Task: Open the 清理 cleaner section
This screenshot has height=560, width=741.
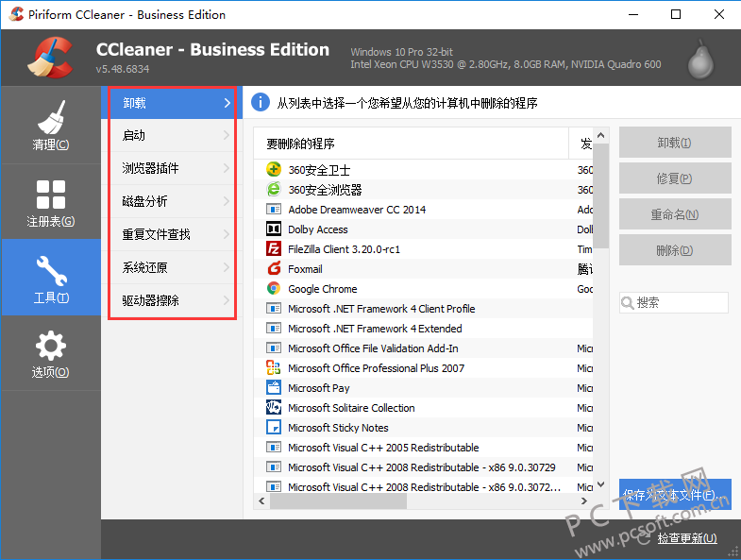Action: pyautogui.click(x=51, y=126)
